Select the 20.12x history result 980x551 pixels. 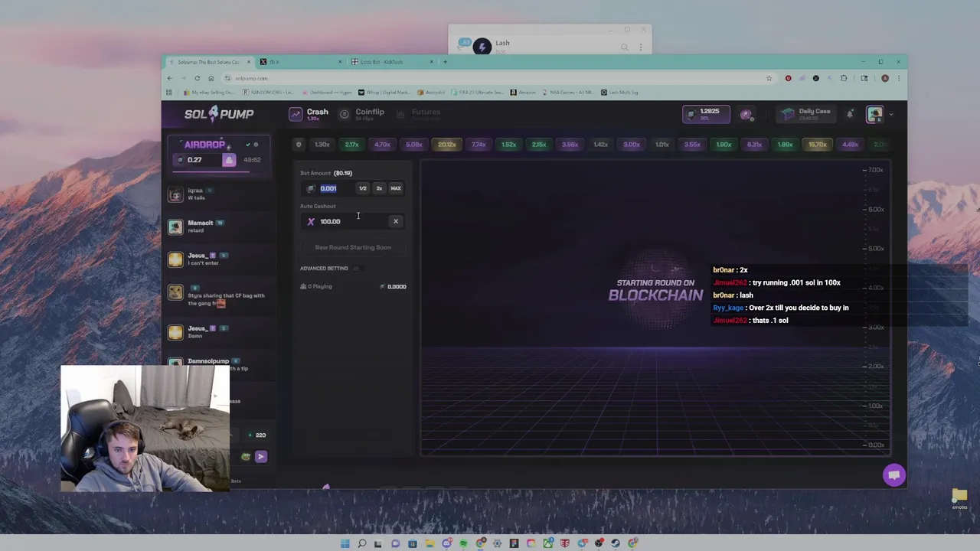446,144
